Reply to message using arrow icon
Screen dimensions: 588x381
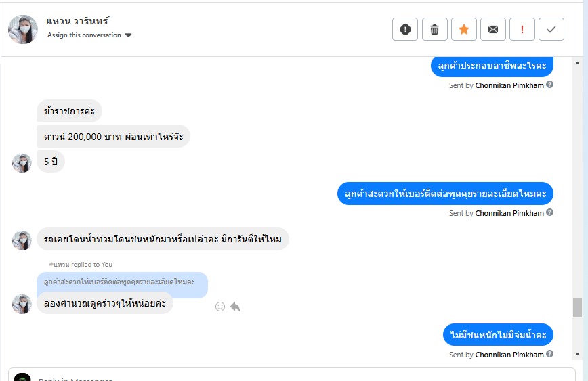235,307
